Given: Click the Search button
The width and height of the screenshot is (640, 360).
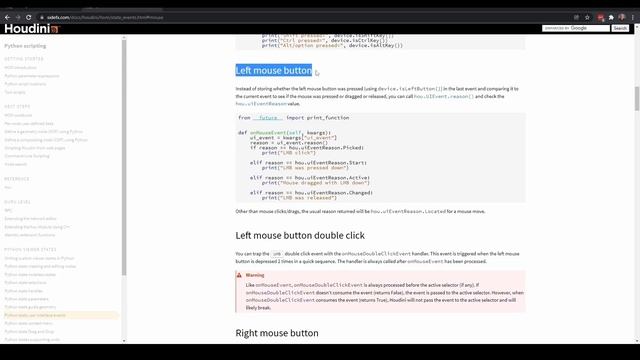Looking at the screenshot, I should pyautogui.click(x=620, y=28).
